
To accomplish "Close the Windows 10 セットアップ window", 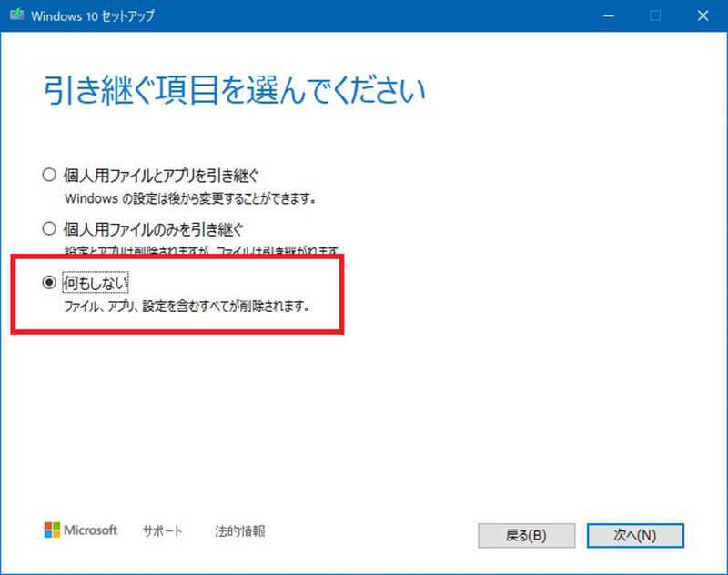I will [x=703, y=15].
